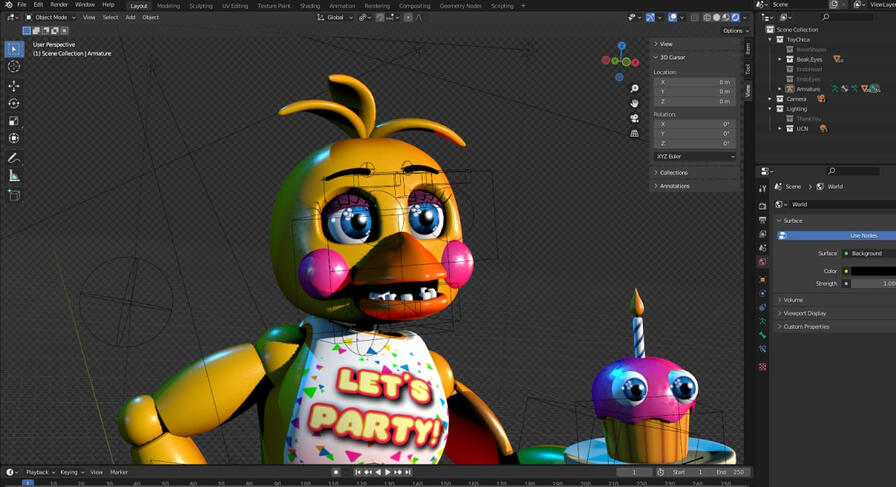The width and height of the screenshot is (896, 487).
Task: Open the Keying menu in timeline
Action: pyautogui.click(x=71, y=472)
